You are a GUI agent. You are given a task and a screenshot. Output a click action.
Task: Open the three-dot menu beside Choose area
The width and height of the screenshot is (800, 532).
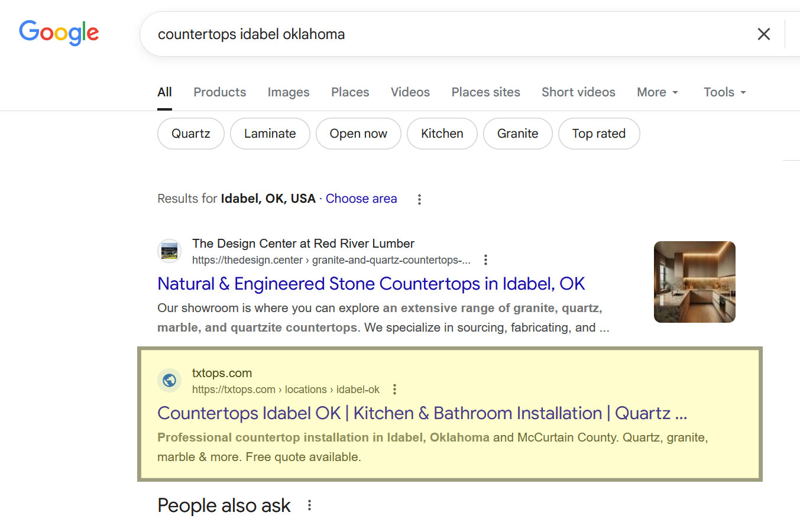pyautogui.click(x=419, y=199)
